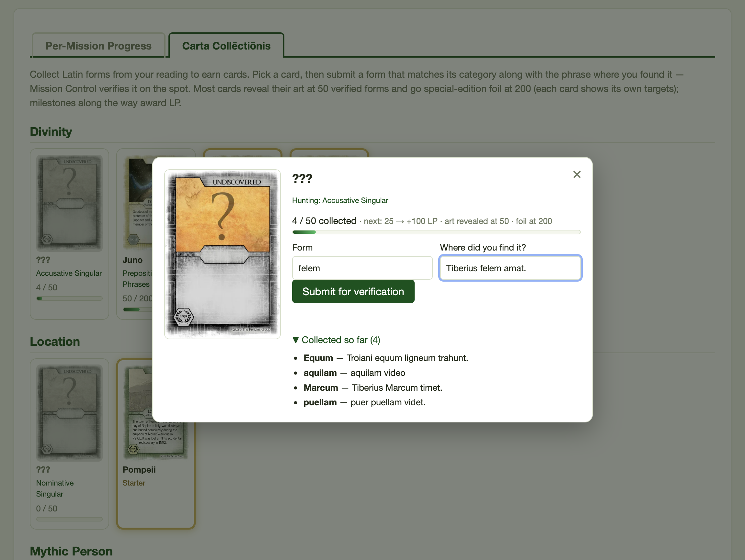Image resolution: width=745 pixels, height=560 pixels.
Task: Click the Form input containing 'felem'
Action: tap(362, 268)
